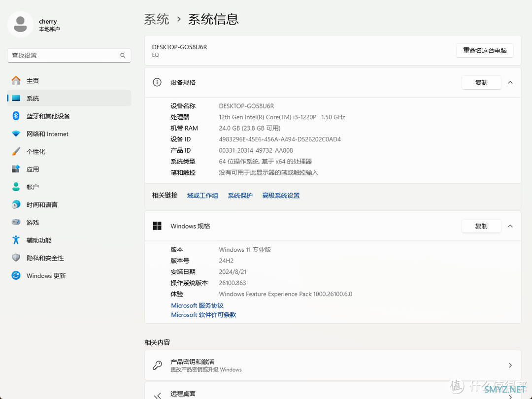Click the 重命名这台电脑 button
532x399 pixels.
click(485, 51)
